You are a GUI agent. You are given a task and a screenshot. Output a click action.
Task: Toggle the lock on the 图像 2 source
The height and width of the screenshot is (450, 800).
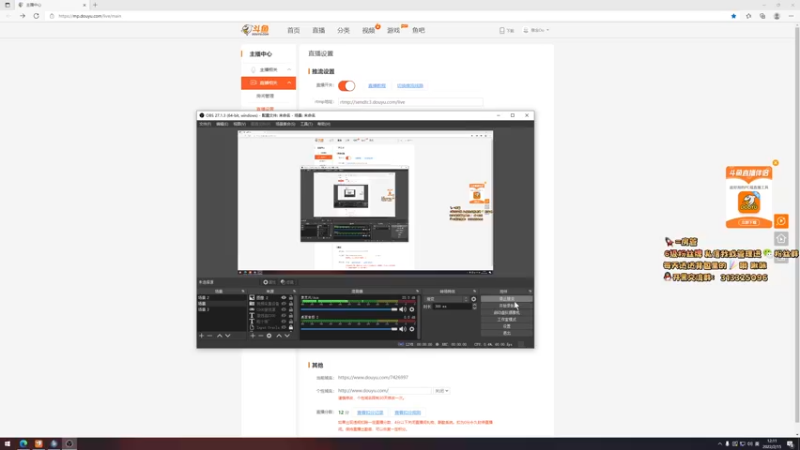pyautogui.click(x=291, y=297)
